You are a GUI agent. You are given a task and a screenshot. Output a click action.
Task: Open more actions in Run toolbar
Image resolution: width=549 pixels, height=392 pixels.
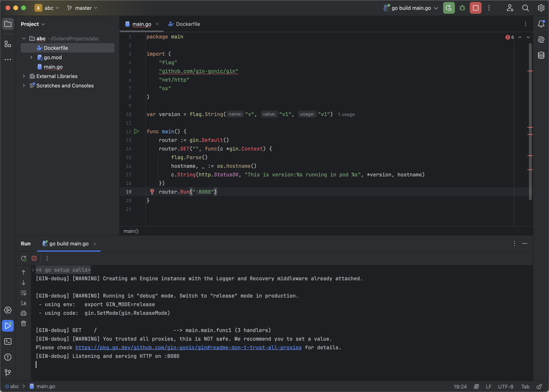pos(47,259)
